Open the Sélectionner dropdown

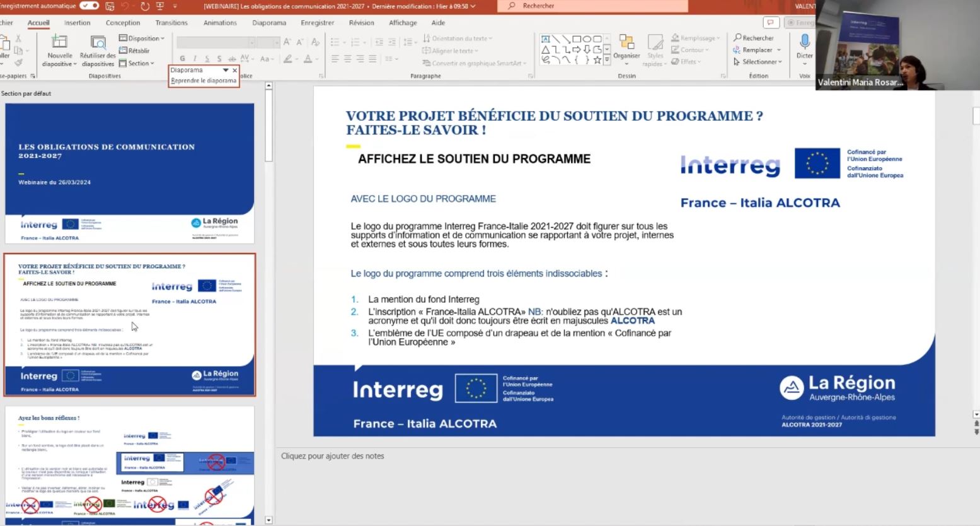point(758,62)
